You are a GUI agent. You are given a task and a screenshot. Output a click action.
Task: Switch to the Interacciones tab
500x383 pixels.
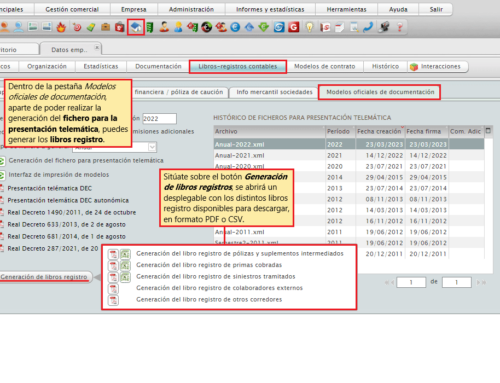click(x=437, y=66)
